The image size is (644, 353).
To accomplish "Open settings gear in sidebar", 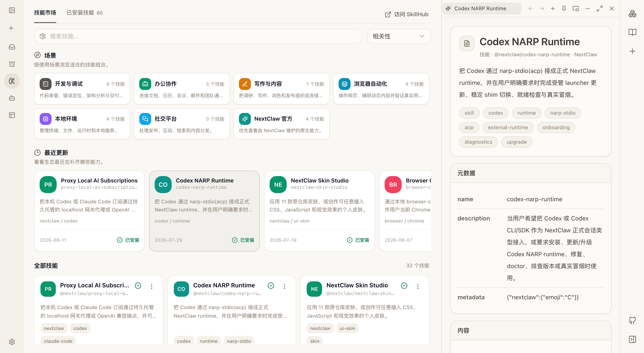I will 12,342.
